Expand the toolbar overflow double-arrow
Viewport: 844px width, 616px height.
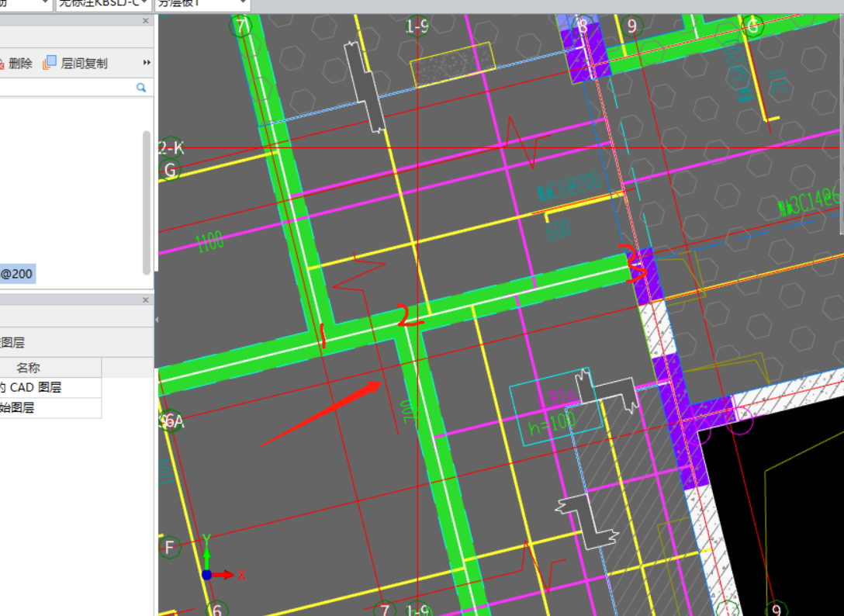[147, 63]
